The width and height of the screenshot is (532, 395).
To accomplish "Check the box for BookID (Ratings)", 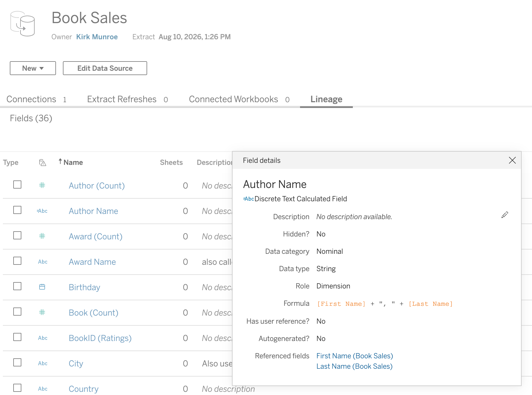I will pos(17,337).
